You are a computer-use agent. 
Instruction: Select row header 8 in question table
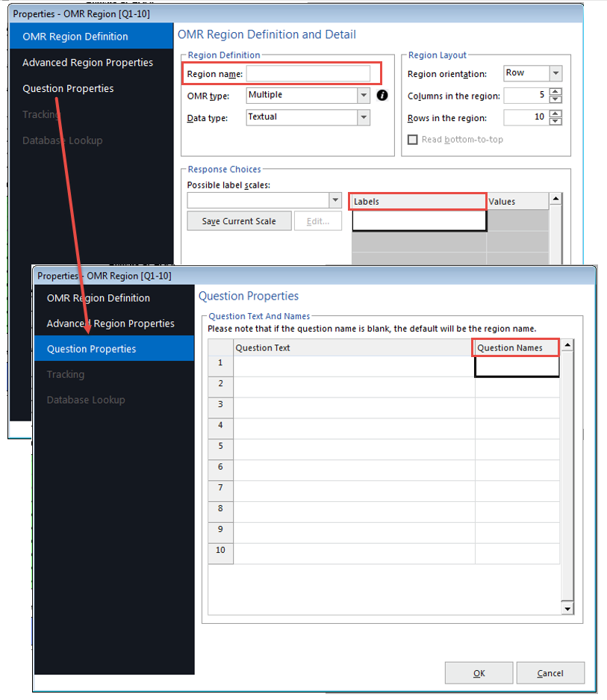coord(220,512)
